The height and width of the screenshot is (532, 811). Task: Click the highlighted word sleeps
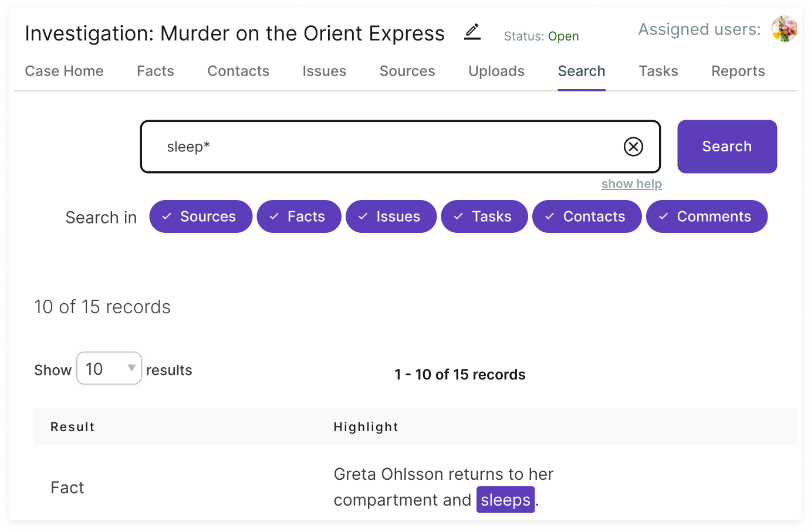pos(505,500)
